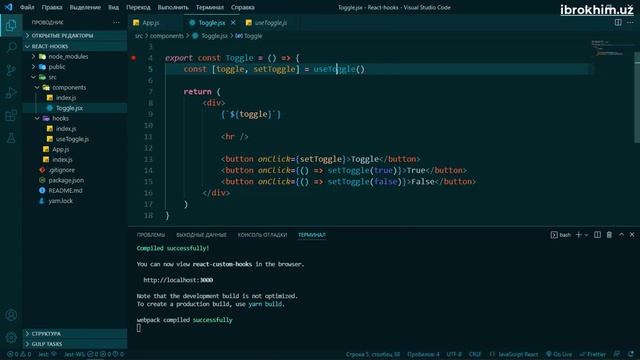Expand the Структура section
The image size is (640, 360).
tap(75, 333)
